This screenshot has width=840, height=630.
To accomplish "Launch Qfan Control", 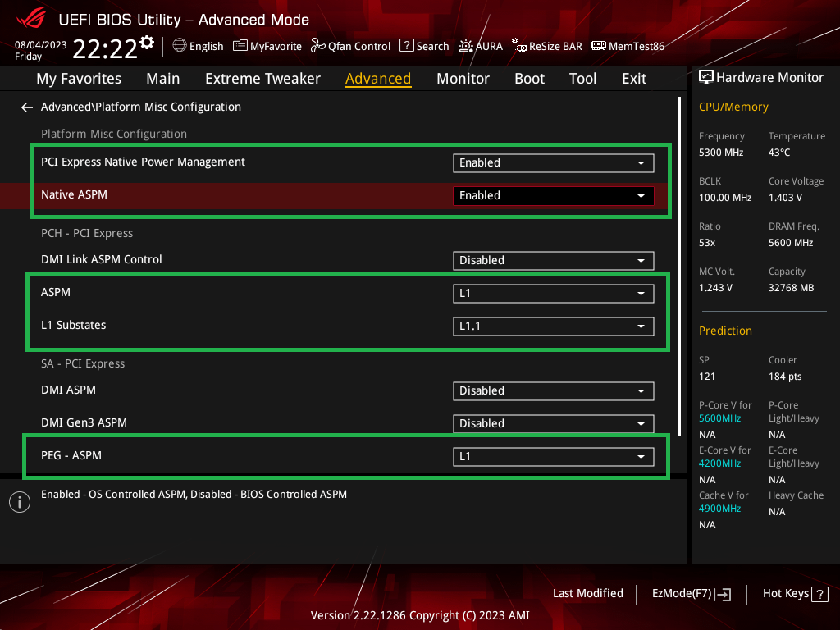I will [x=351, y=46].
